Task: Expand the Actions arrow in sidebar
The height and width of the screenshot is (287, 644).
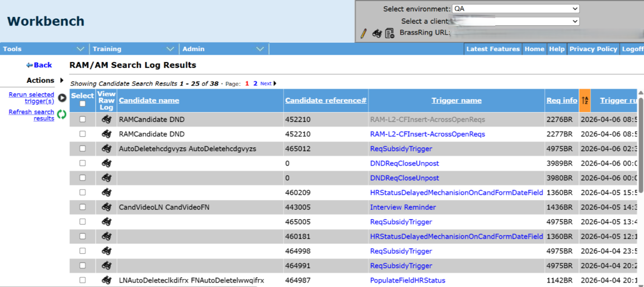Action: click(61, 80)
